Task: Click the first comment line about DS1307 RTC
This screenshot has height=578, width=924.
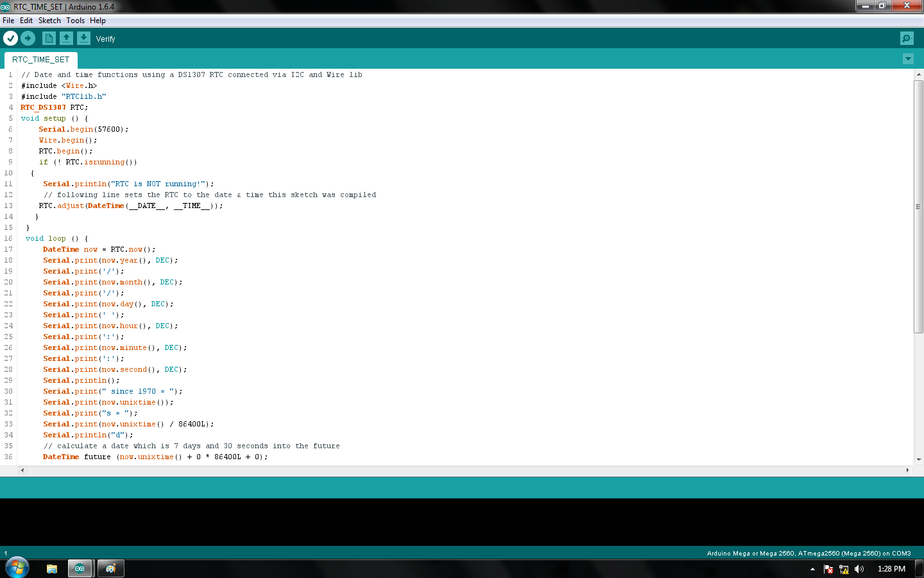Action: click(x=192, y=74)
